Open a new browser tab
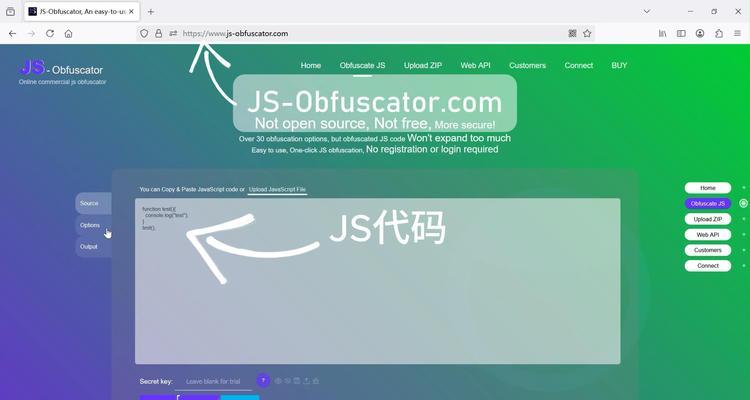This screenshot has height=400, width=750. [151, 11]
